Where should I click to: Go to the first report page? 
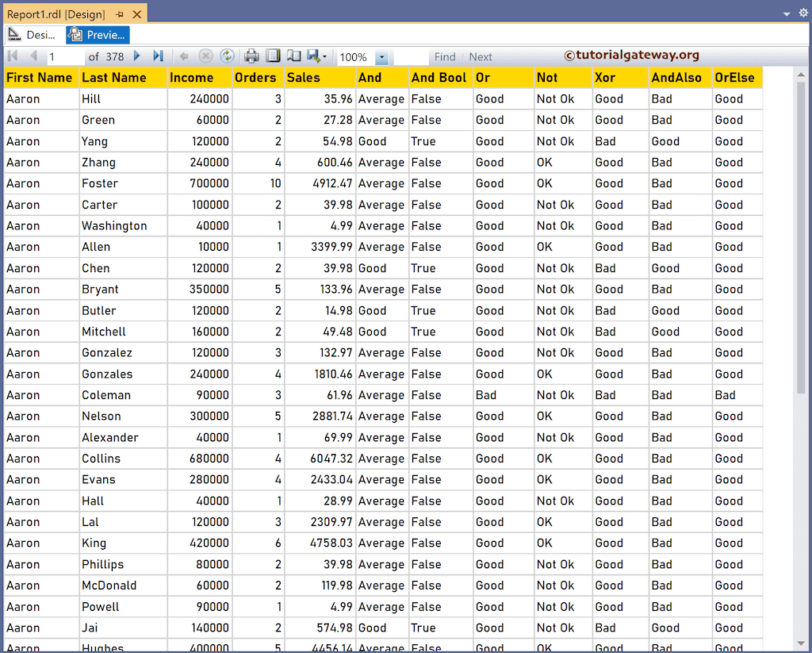(x=13, y=56)
